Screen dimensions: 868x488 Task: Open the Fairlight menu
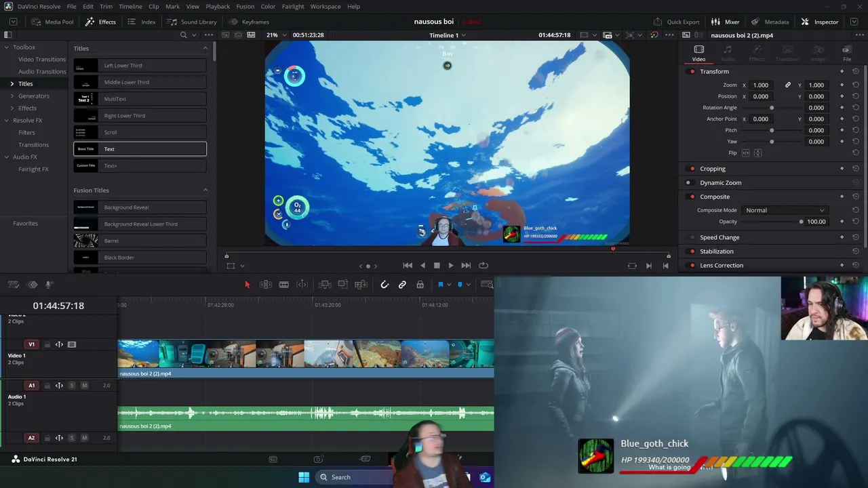click(x=293, y=6)
